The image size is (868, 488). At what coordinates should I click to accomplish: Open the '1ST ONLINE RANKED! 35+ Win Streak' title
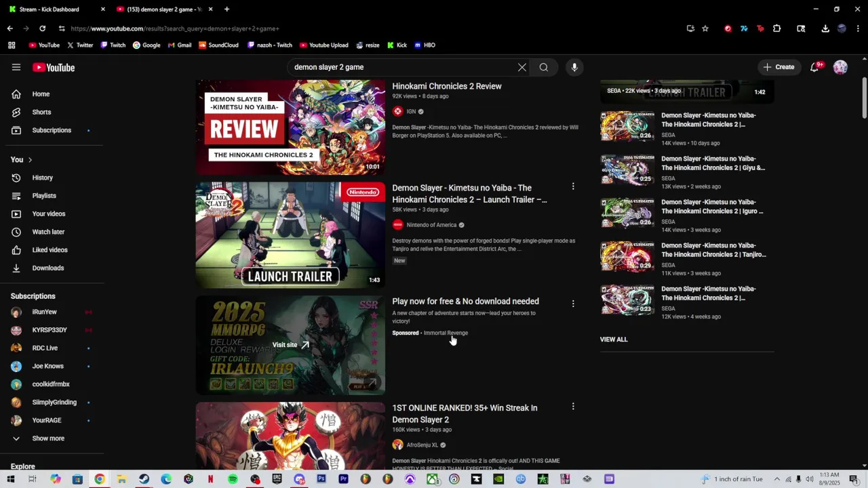click(x=465, y=413)
